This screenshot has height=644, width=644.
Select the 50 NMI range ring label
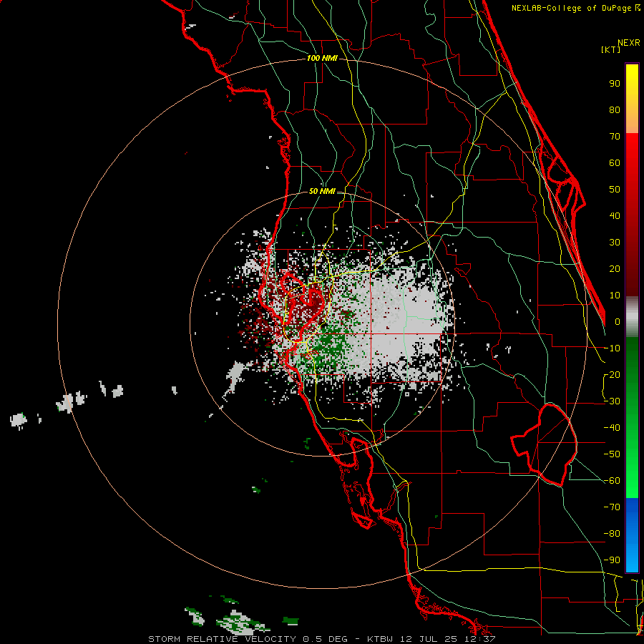click(x=322, y=191)
